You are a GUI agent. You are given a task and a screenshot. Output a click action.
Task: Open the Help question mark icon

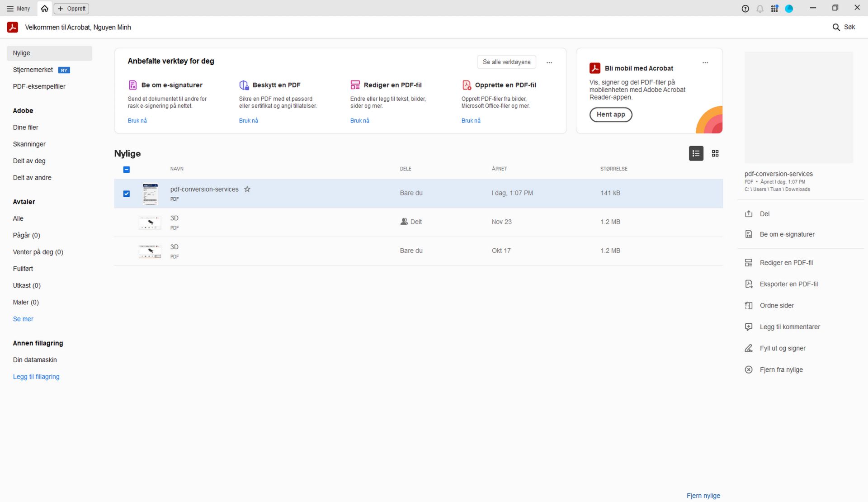(x=745, y=9)
